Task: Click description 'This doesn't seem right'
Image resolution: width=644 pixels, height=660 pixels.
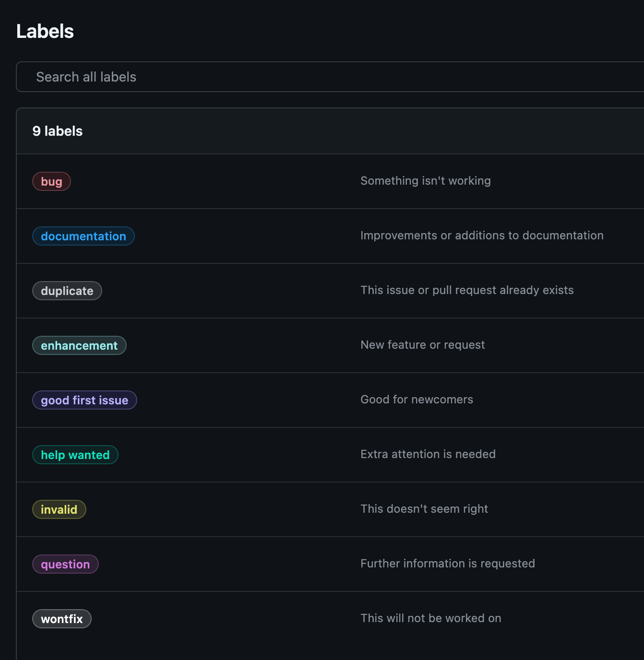Action: 424,509
